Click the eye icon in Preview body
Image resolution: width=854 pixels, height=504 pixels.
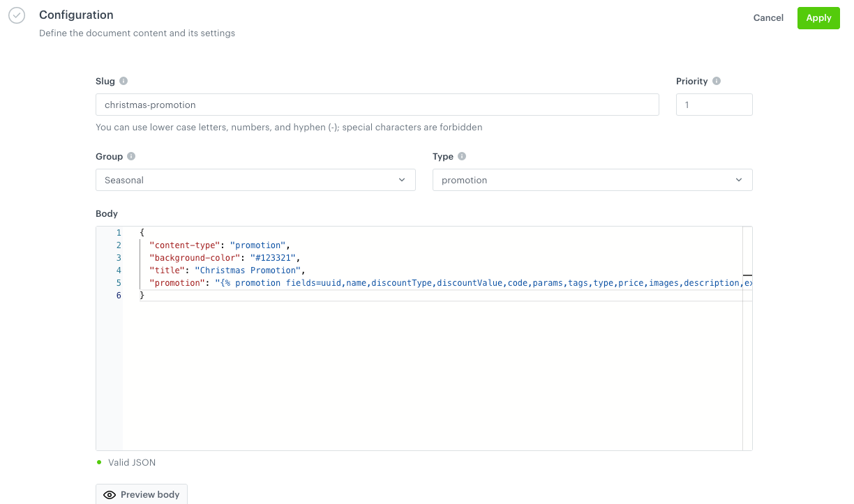tap(110, 495)
